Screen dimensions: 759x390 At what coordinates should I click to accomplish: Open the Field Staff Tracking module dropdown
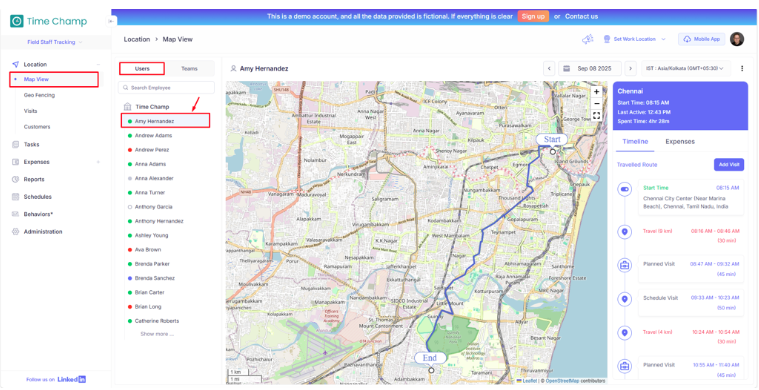[x=55, y=42]
